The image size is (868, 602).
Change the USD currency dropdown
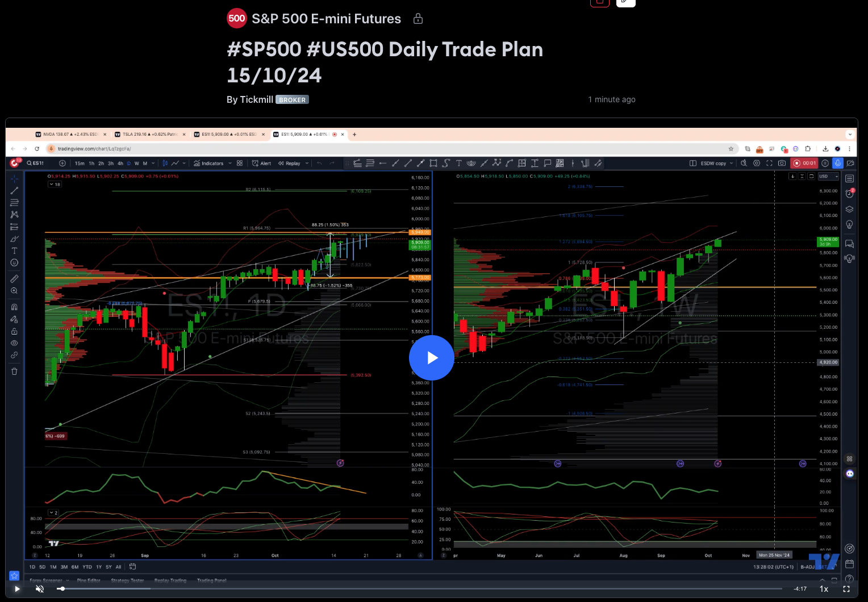pos(828,177)
